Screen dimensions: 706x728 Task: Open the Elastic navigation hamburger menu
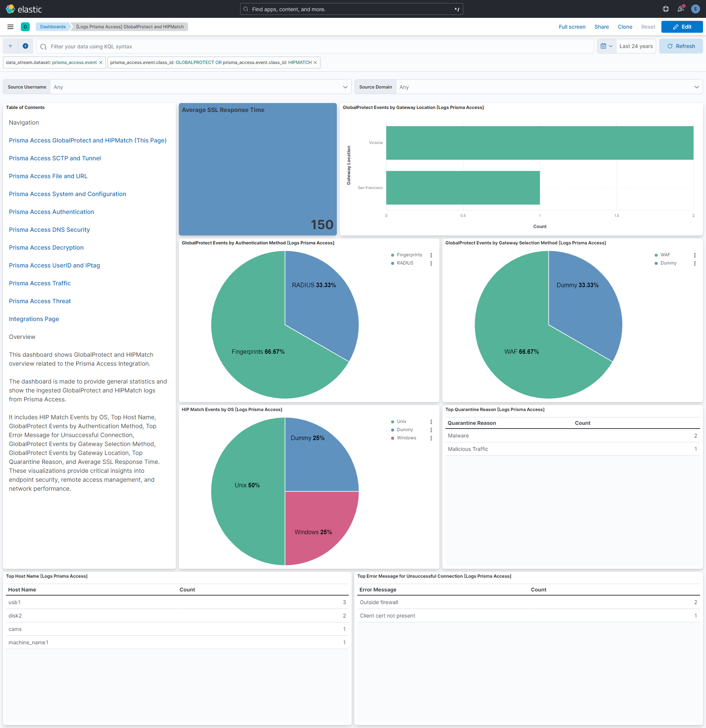pos(10,26)
